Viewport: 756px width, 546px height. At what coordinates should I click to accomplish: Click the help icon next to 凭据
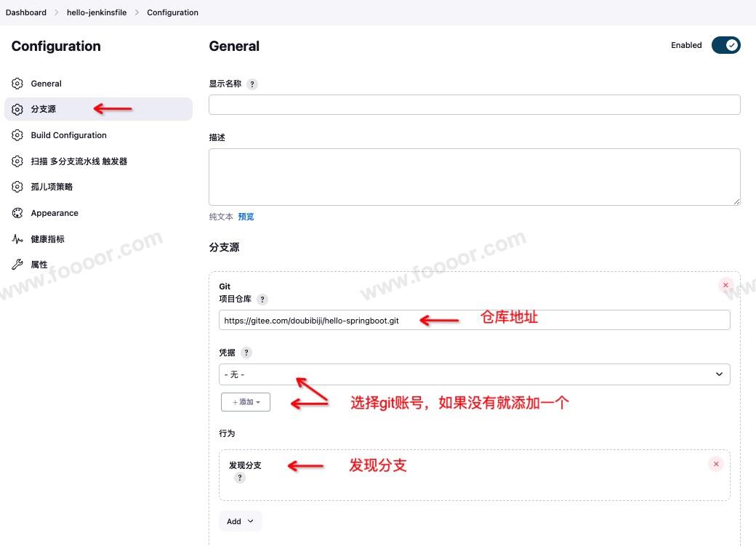point(246,353)
